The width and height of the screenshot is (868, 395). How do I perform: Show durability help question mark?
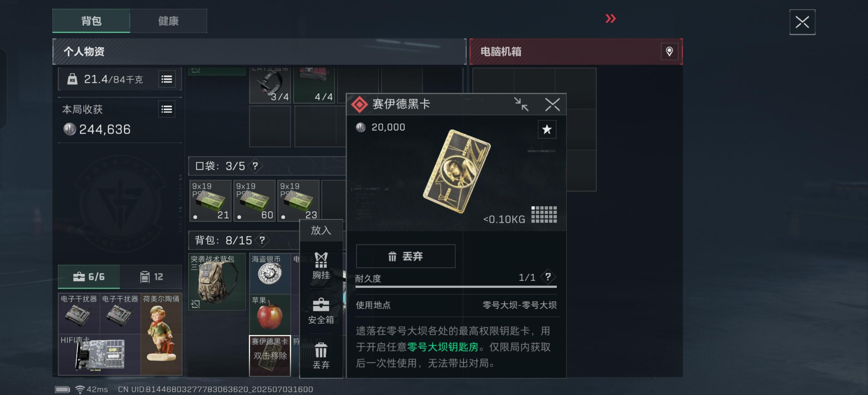click(548, 277)
